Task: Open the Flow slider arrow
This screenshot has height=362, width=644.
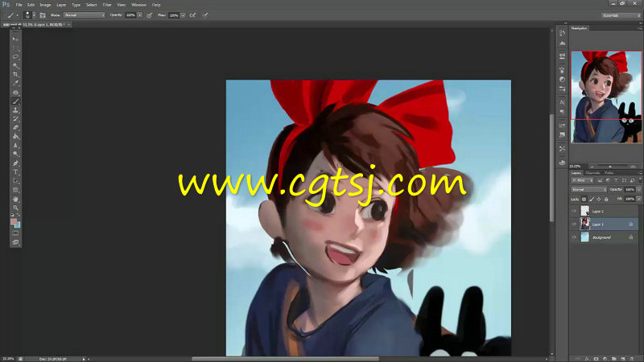Action: [x=184, y=15]
